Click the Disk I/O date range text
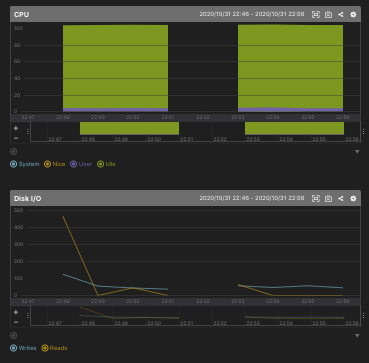The width and height of the screenshot is (369, 363). pyautogui.click(x=252, y=198)
